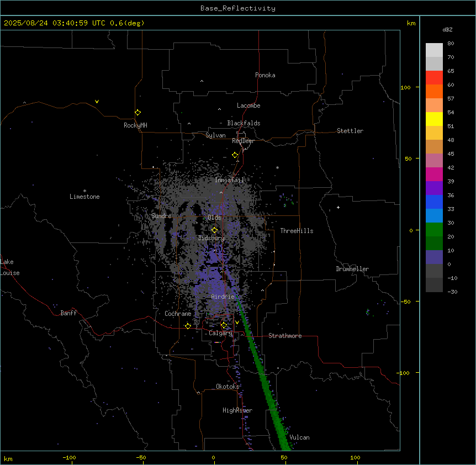Pick the blue 33–36 dBZ legend swatch

(x=434, y=202)
